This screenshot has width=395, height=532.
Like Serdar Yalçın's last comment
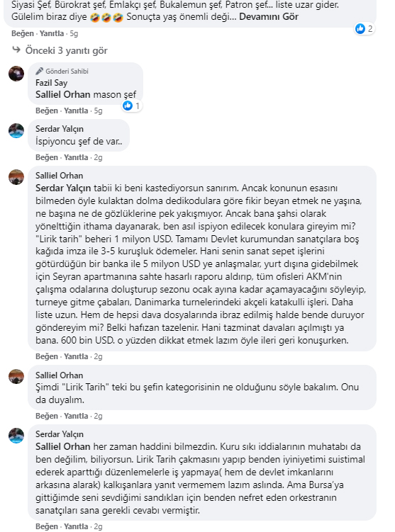(47, 526)
